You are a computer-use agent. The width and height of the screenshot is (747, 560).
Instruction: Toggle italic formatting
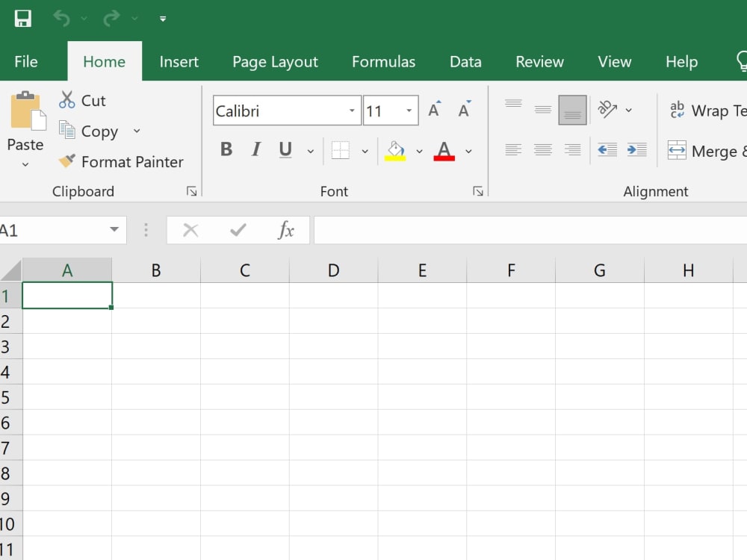(255, 149)
